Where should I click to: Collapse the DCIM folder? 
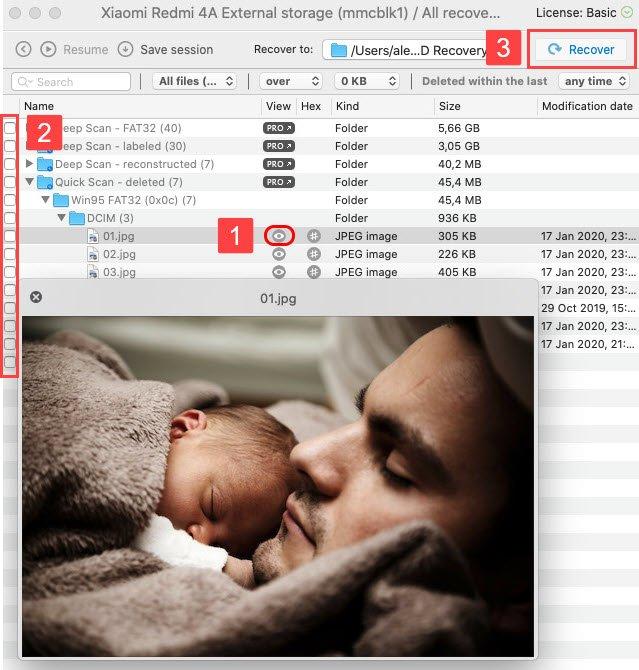(61, 218)
